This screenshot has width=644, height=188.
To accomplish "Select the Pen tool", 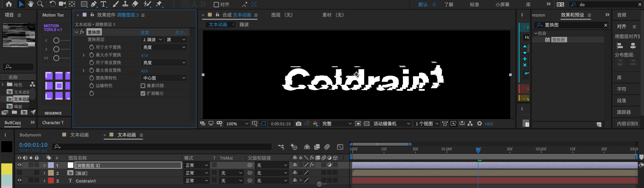I will (94, 4).
